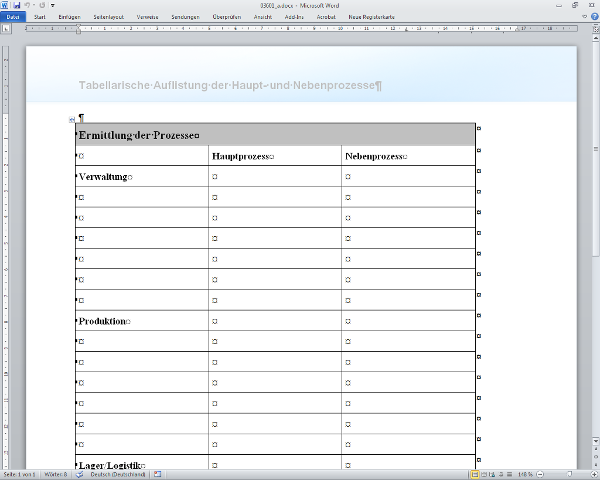Switch to print layout view icon
Image resolution: width=600 pixels, height=480 pixels.
[475, 474]
